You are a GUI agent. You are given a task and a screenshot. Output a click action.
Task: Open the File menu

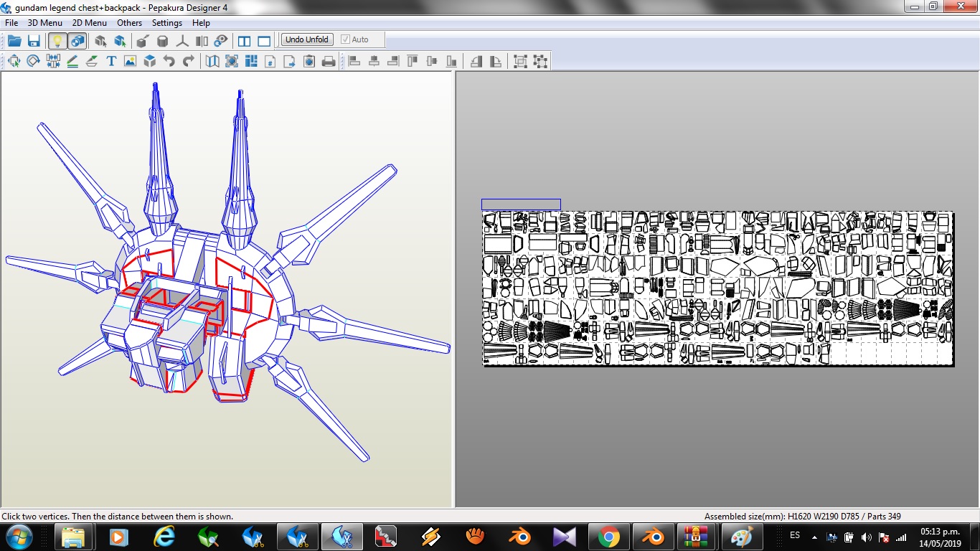point(11,23)
